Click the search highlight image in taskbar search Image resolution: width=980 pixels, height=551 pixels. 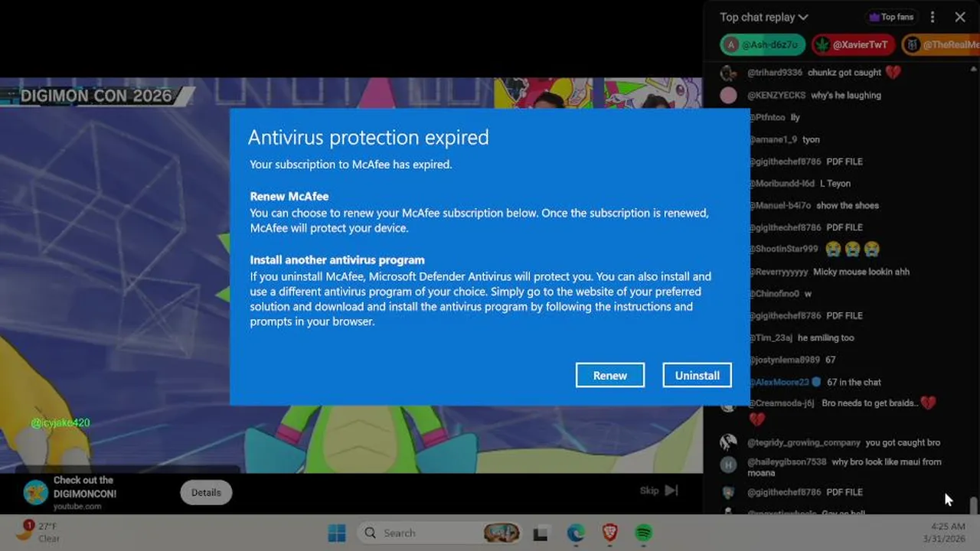(x=501, y=533)
